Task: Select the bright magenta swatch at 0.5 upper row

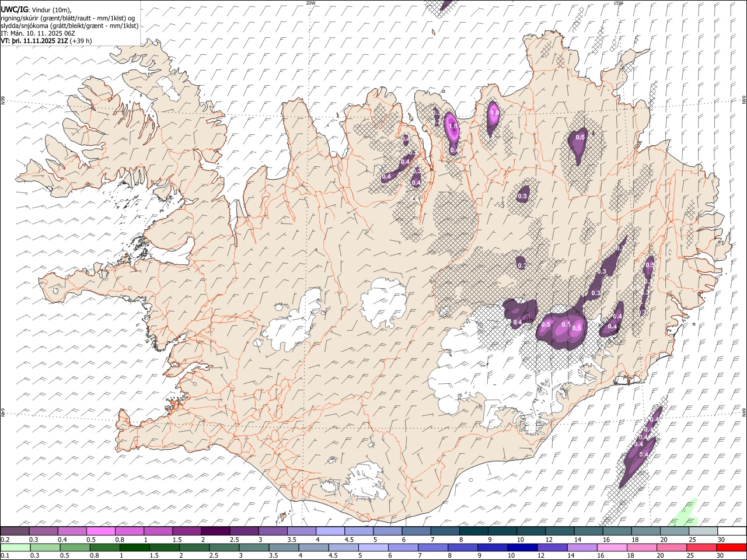Action: coord(100,531)
